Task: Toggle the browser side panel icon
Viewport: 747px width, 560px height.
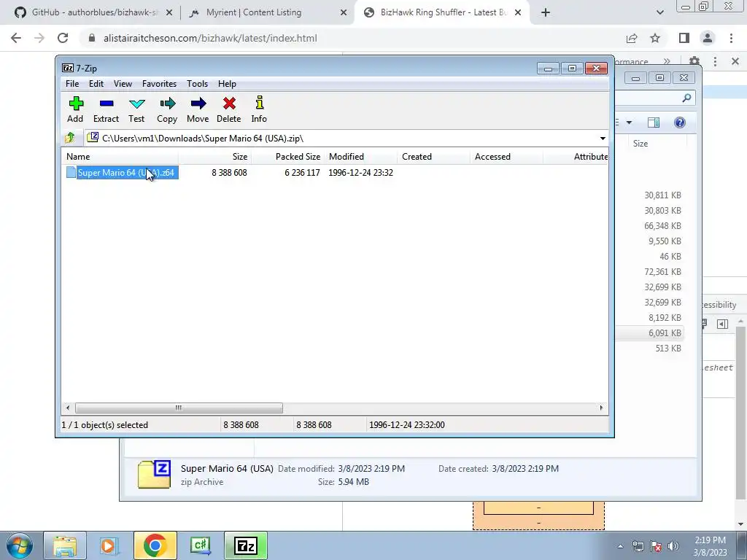Action: click(684, 38)
